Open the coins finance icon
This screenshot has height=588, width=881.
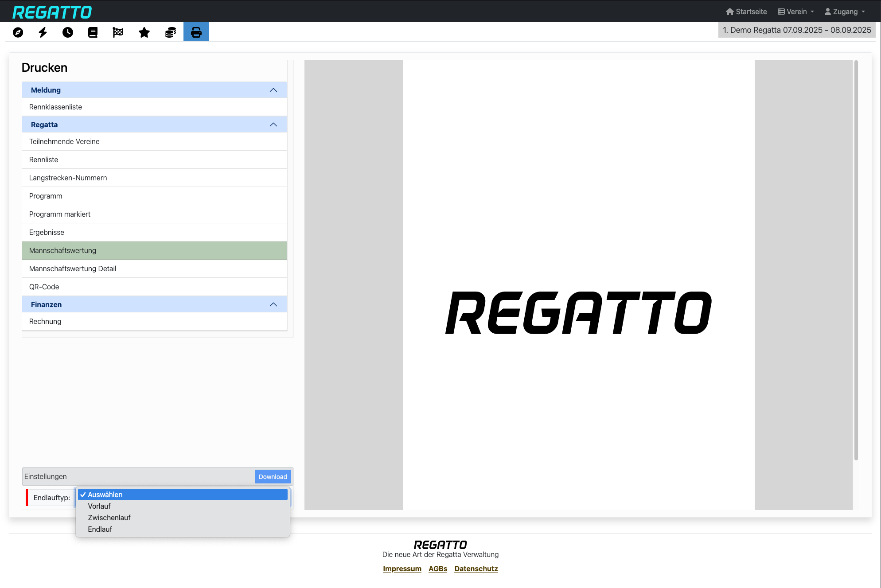pos(171,32)
